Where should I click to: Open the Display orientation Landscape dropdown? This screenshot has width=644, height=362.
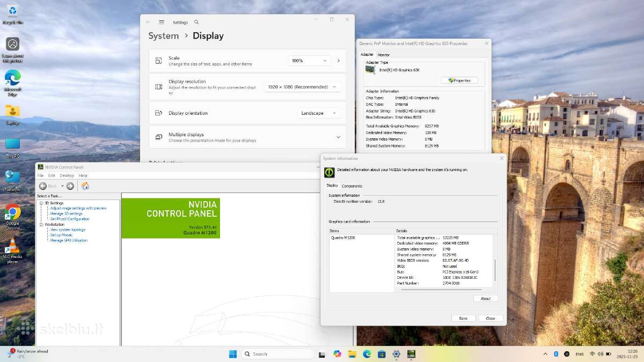coord(319,113)
